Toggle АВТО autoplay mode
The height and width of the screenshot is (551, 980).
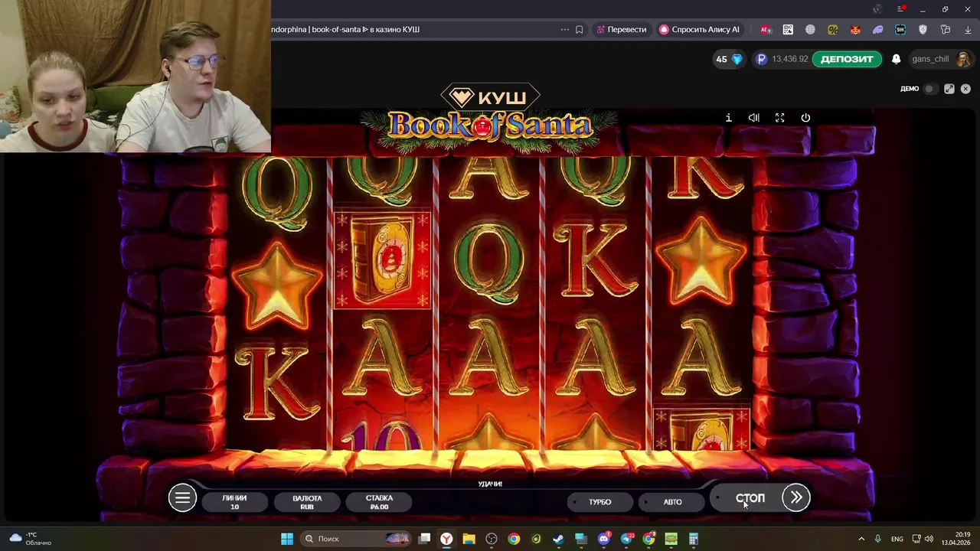pyautogui.click(x=671, y=502)
